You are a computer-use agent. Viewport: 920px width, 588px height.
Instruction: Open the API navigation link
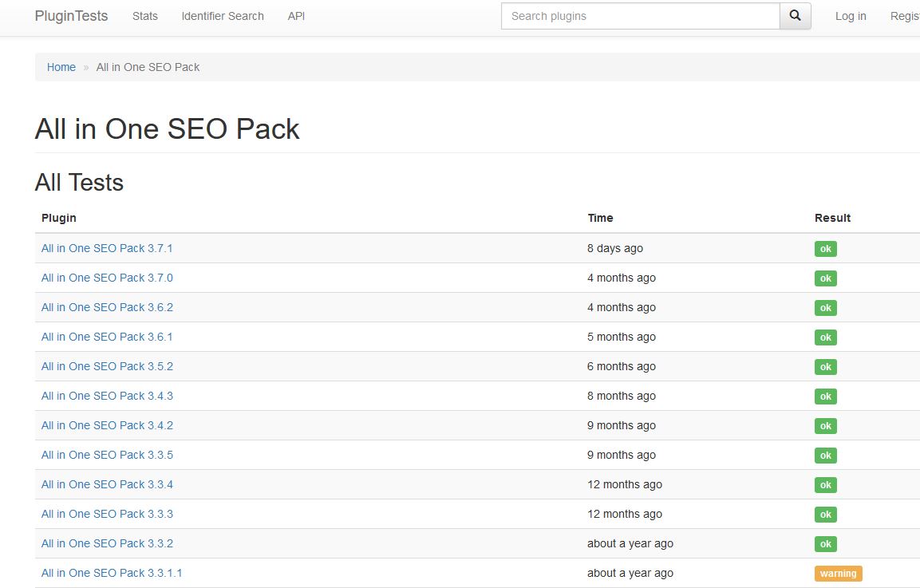click(296, 16)
